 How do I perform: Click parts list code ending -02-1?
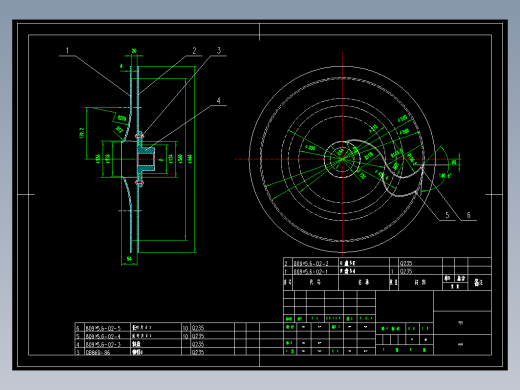pyautogui.click(x=311, y=271)
